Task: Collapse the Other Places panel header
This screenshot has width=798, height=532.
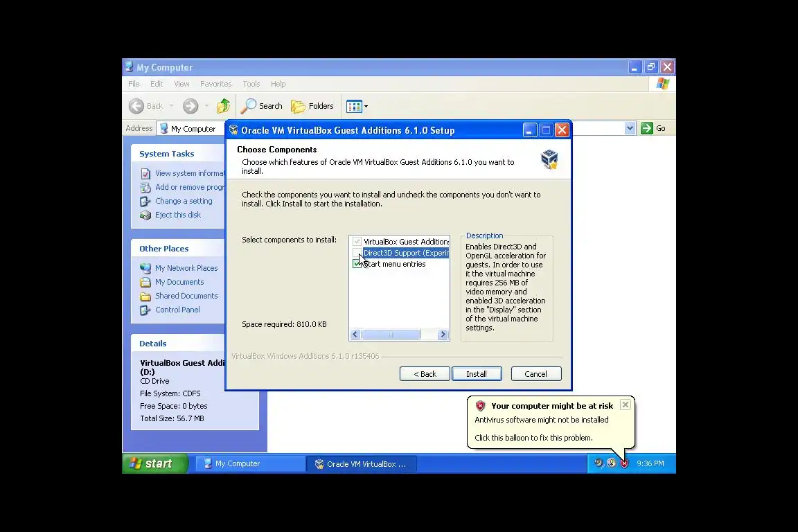Action: tap(177, 249)
